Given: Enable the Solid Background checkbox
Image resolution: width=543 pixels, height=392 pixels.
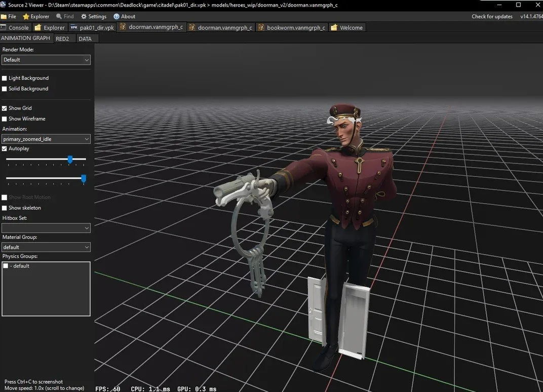Looking at the screenshot, I should (5, 89).
